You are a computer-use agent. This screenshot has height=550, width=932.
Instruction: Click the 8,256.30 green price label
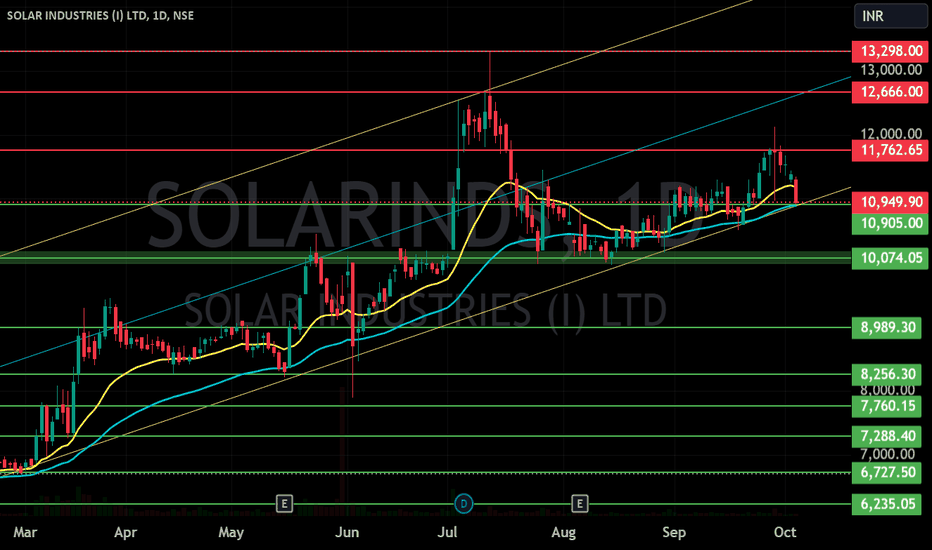tap(886, 375)
